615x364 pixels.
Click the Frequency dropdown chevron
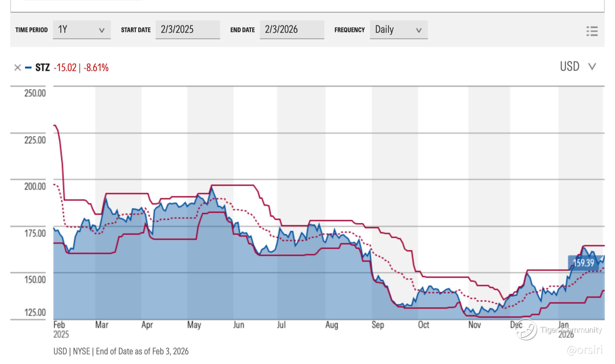(418, 30)
